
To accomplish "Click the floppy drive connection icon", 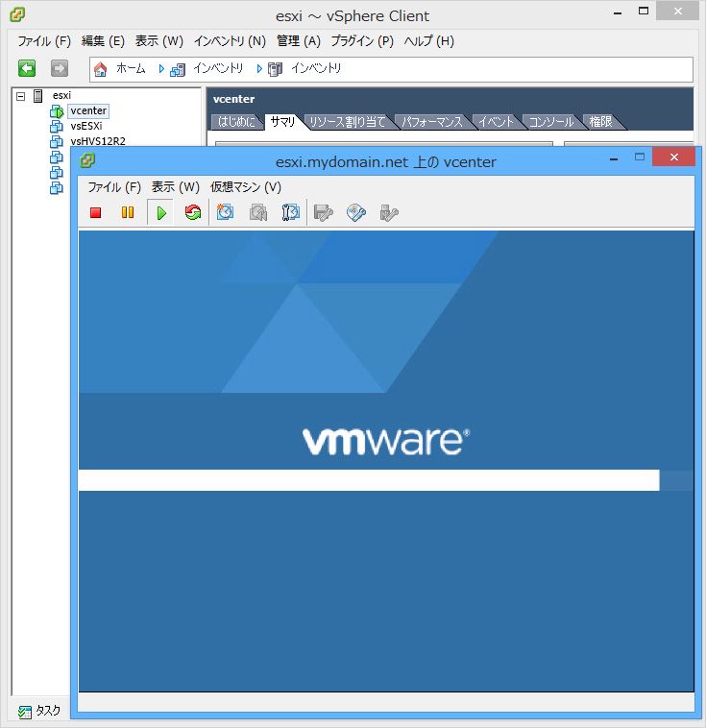I will click(324, 212).
